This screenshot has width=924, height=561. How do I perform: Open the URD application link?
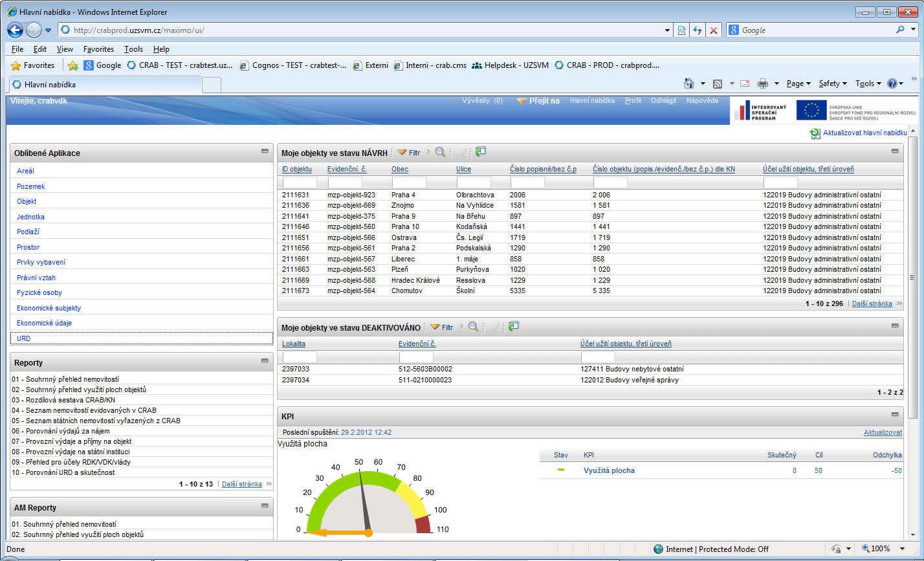coord(23,338)
